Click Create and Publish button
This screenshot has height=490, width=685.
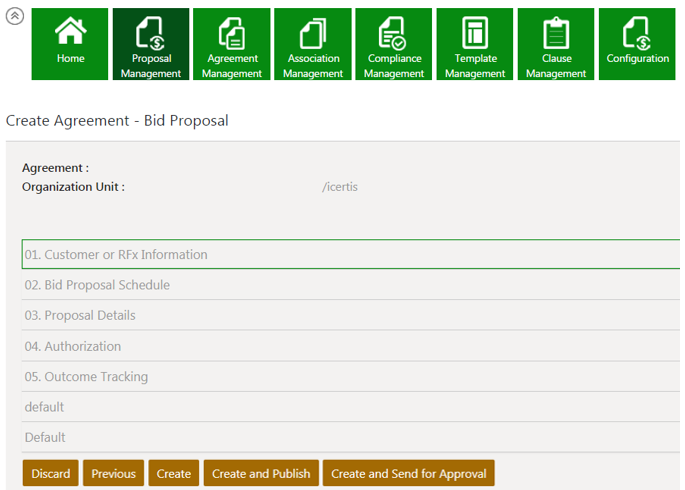[x=261, y=474]
